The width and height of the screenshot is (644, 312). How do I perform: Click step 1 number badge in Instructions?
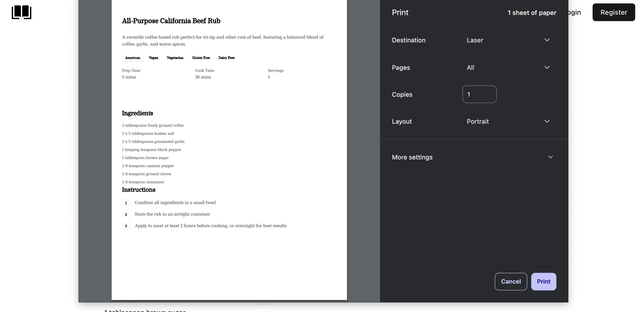(x=126, y=203)
